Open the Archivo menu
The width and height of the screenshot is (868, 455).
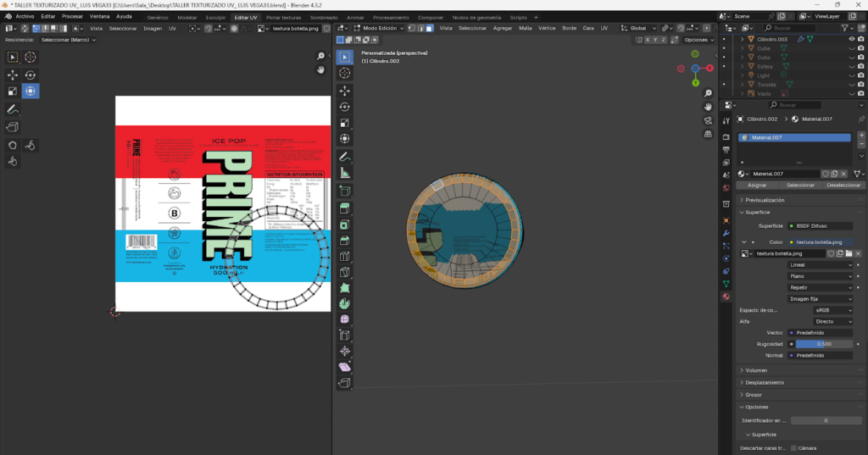pos(25,17)
